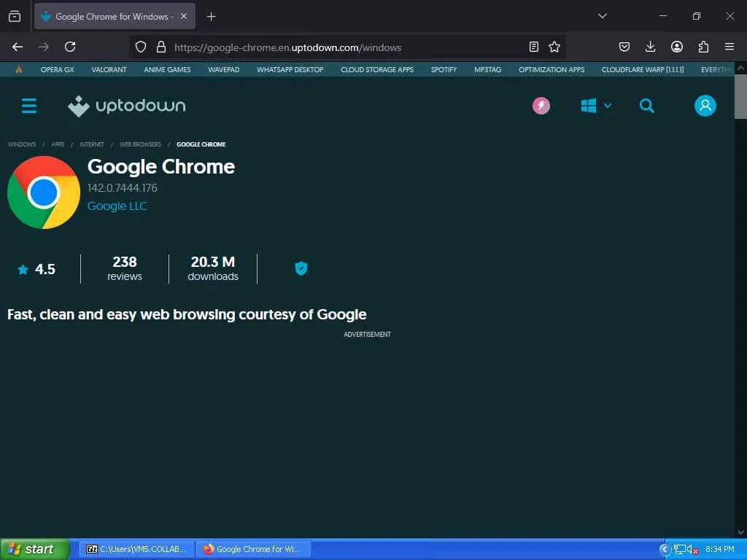Image resolution: width=747 pixels, height=560 pixels.
Task: Save the page to Pocket
Action: coord(624,47)
